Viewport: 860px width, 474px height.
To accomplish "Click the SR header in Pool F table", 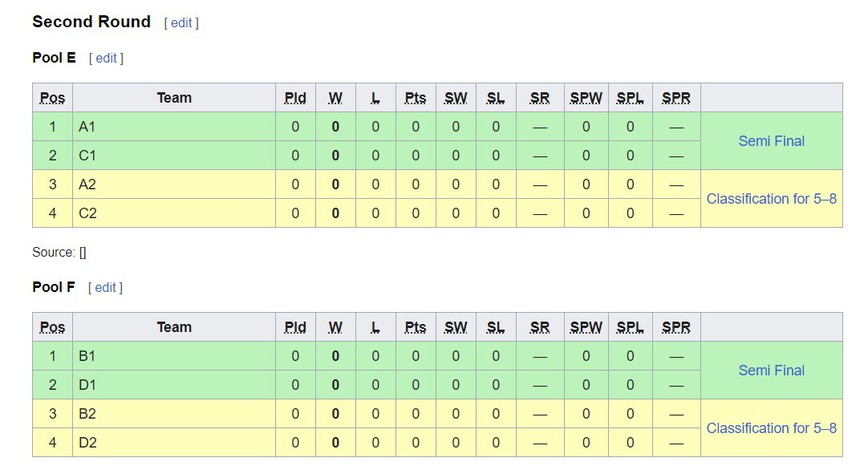I will (x=540, y=327).
